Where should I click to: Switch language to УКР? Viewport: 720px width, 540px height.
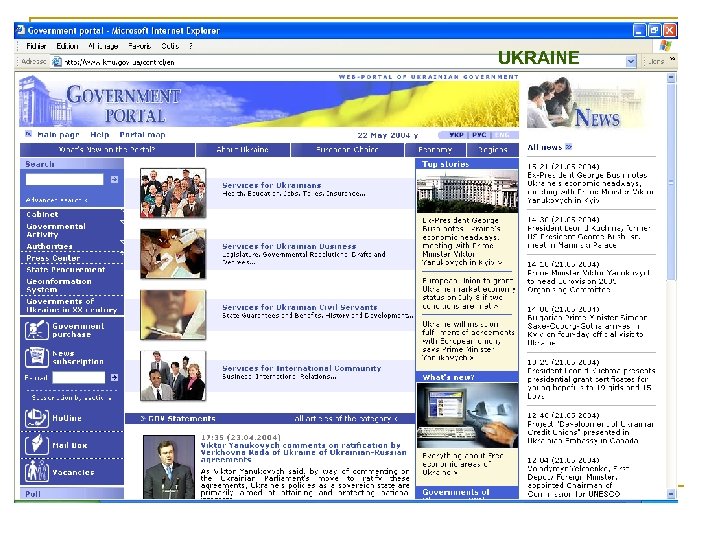tap(456, 135)
